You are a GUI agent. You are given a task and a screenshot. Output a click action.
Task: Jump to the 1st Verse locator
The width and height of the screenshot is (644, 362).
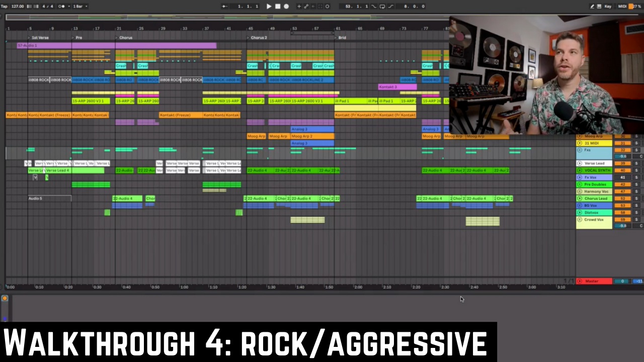pyautogui.click(x=39, y=38)
